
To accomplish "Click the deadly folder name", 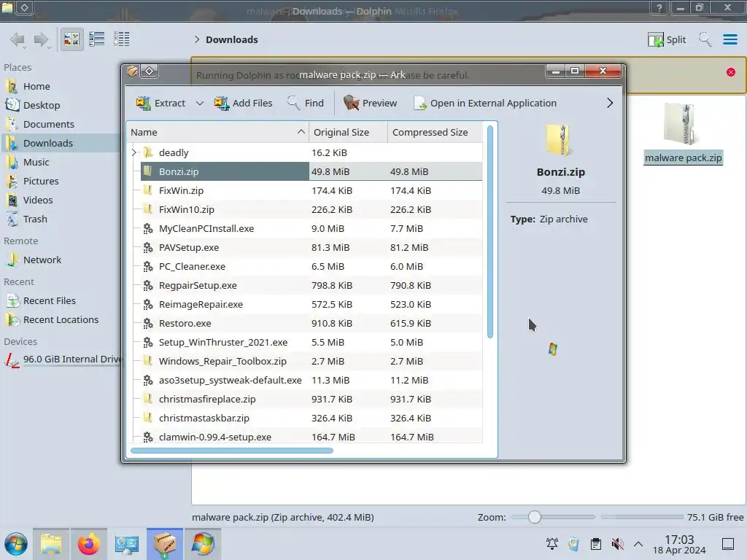I will (x=174, y=152).
